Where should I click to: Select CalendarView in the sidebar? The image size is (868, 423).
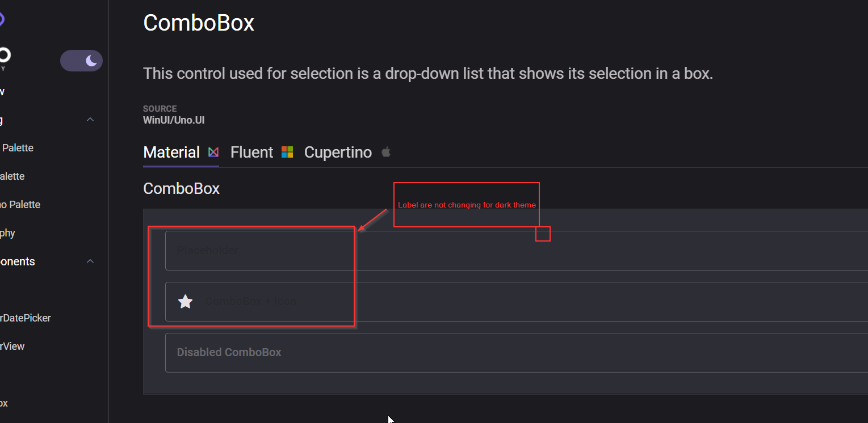coord(12,346)
